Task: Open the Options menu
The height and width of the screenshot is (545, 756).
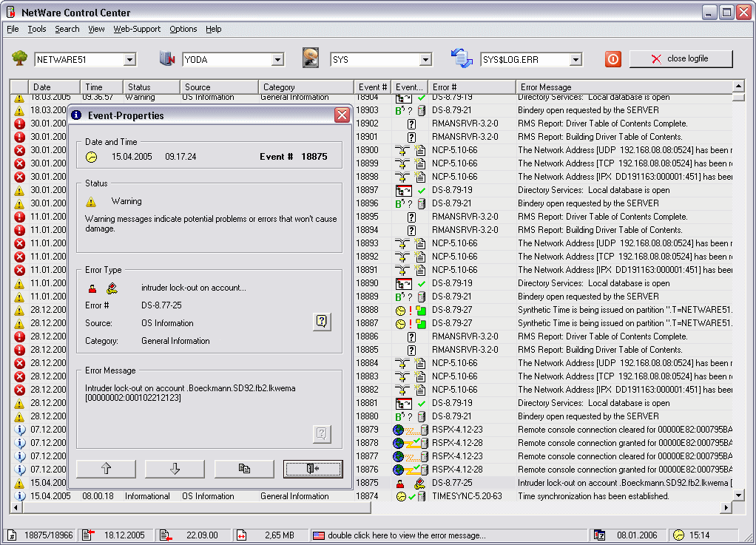Action: pos(183,30)
